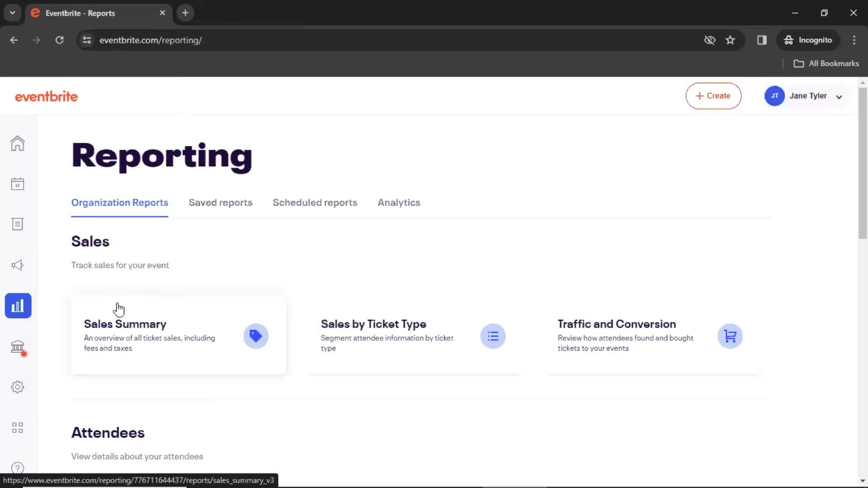Viewport: 868px width, 488px height.
Task: Open the Finance bank sidebar icon
Action: (x=18, y=347)
